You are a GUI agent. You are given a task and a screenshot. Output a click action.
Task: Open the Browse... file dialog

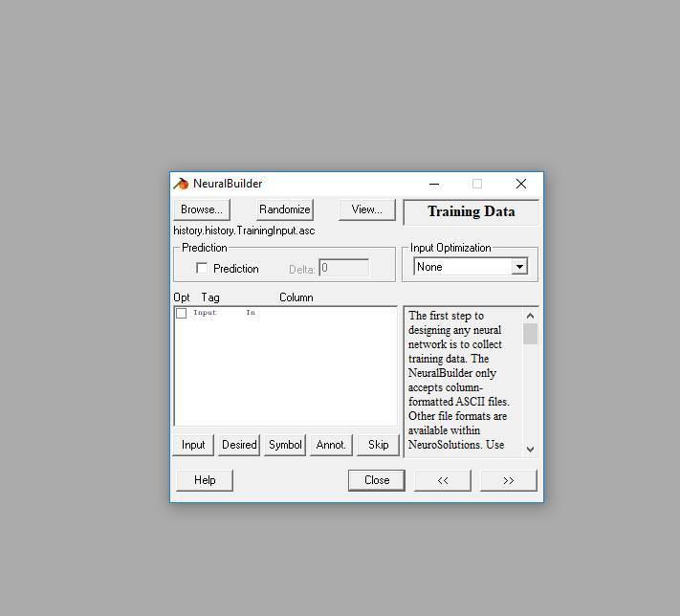tap(202, 209)
